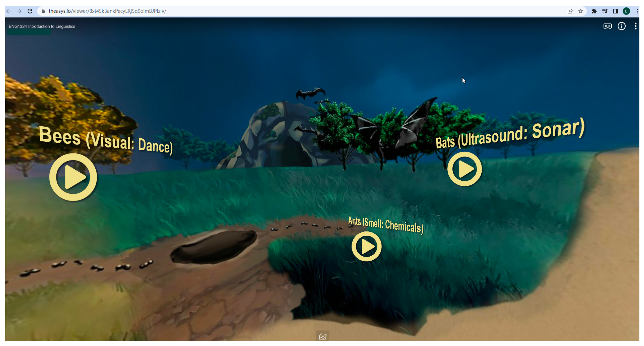The width and height of the screenshot is (644, 346).
Task: Toggle the browser side panel
Action: (x=616, y=11)
